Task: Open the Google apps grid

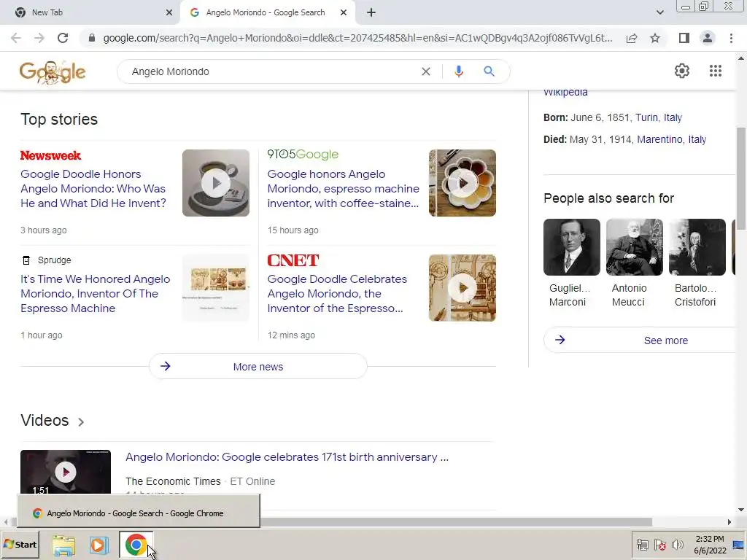Action: pos(715,71)
